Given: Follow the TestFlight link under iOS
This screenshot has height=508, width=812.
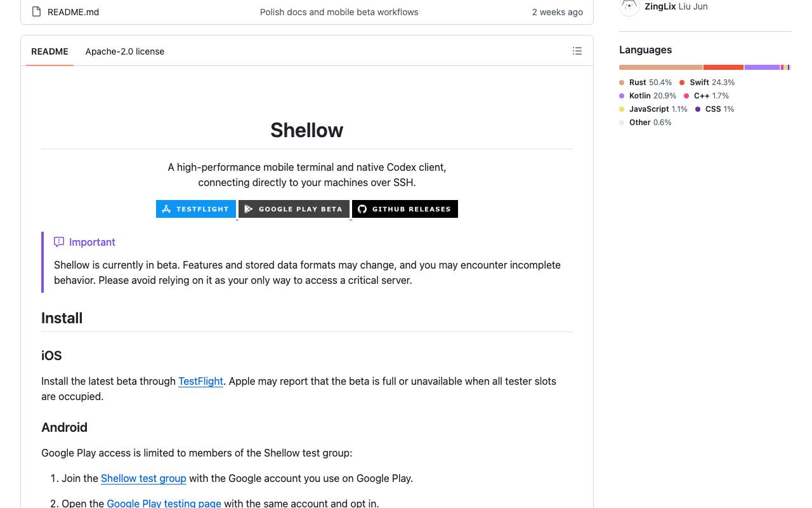Looking at the screenshot, I should (200, 381).
